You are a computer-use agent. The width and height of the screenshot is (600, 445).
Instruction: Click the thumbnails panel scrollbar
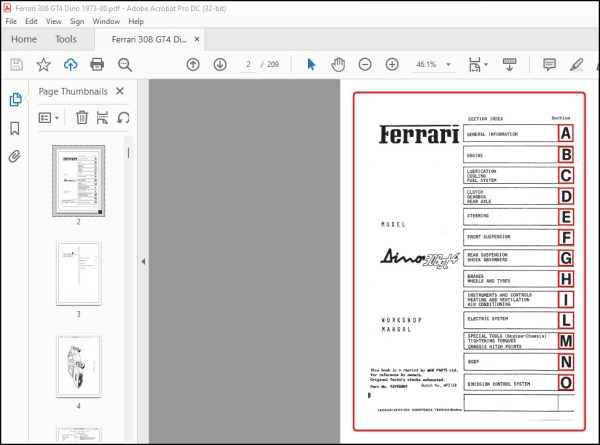click(129, 153)
